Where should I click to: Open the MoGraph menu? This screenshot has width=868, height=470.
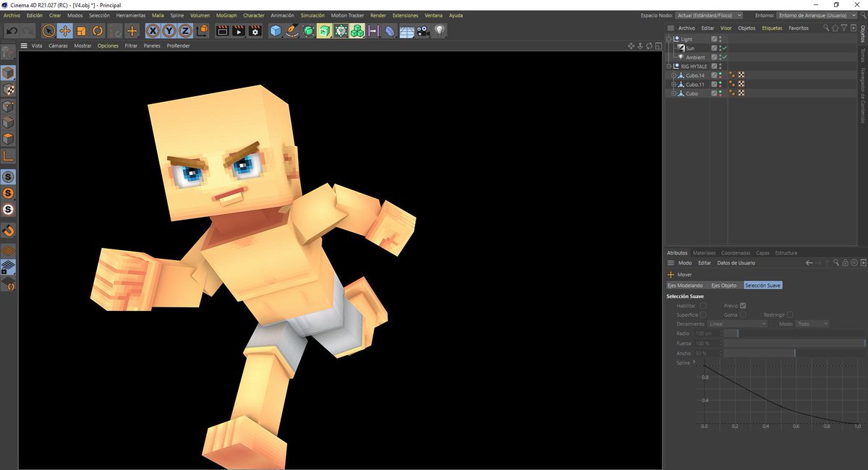point(226,15)
